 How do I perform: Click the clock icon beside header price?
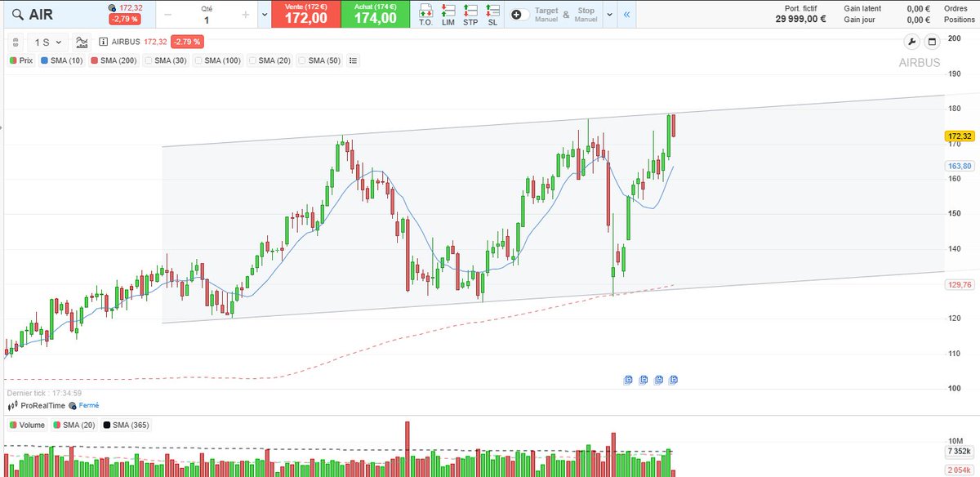pos(112,8)
